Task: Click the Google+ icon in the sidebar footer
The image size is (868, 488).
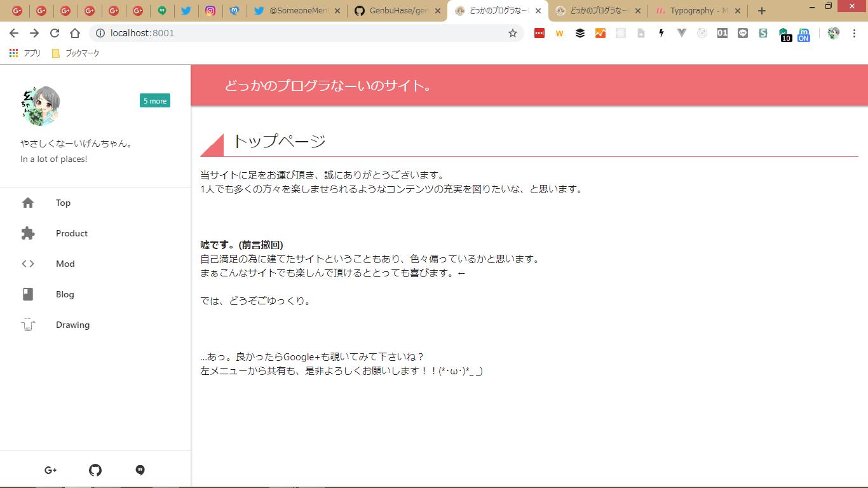Action: (x=51, y=470)
